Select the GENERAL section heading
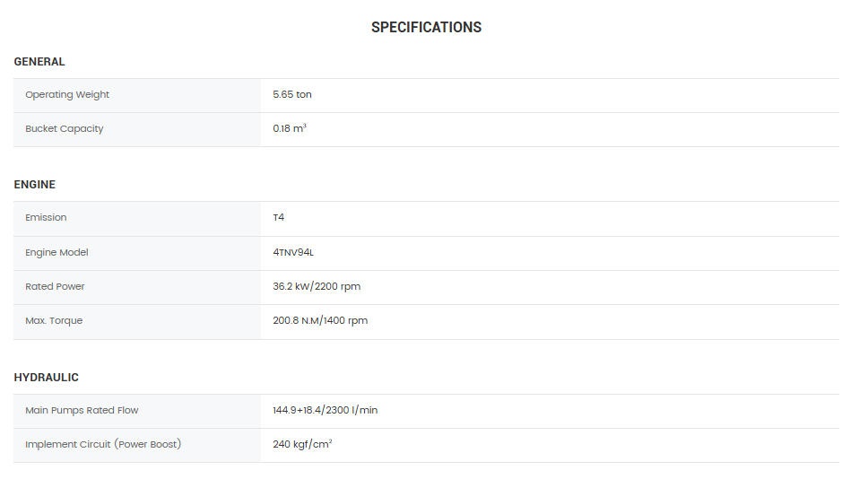 (x=39, y=62)
